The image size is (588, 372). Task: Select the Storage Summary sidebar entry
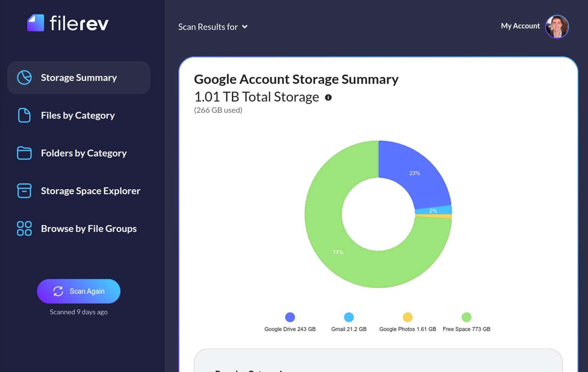pyautogui.click(x=78, y=78)
